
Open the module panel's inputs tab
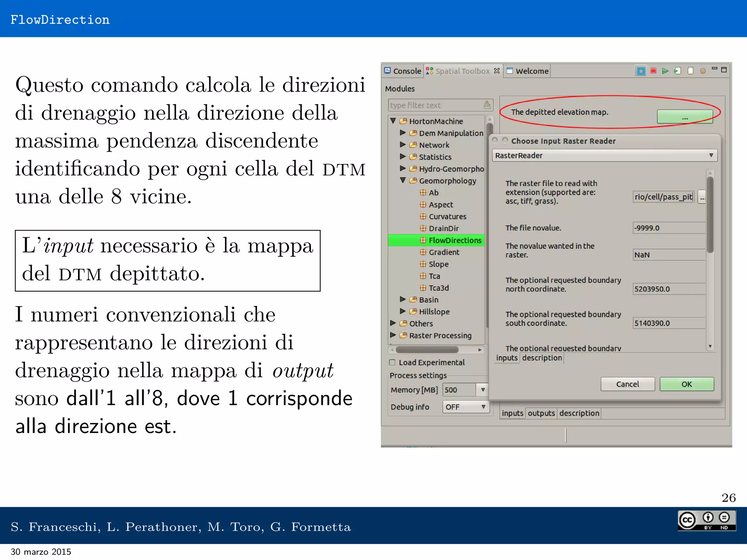[512, 413]
